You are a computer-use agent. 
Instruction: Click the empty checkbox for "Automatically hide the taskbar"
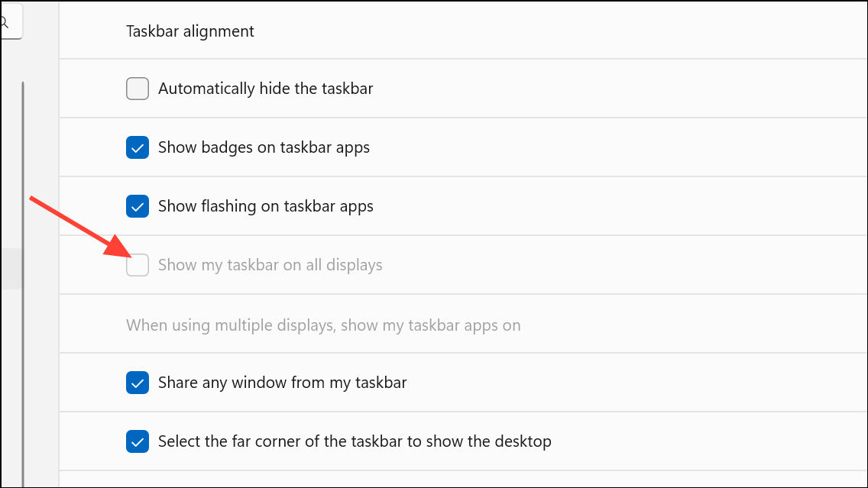pyautogui.click(x=138, y=89)
